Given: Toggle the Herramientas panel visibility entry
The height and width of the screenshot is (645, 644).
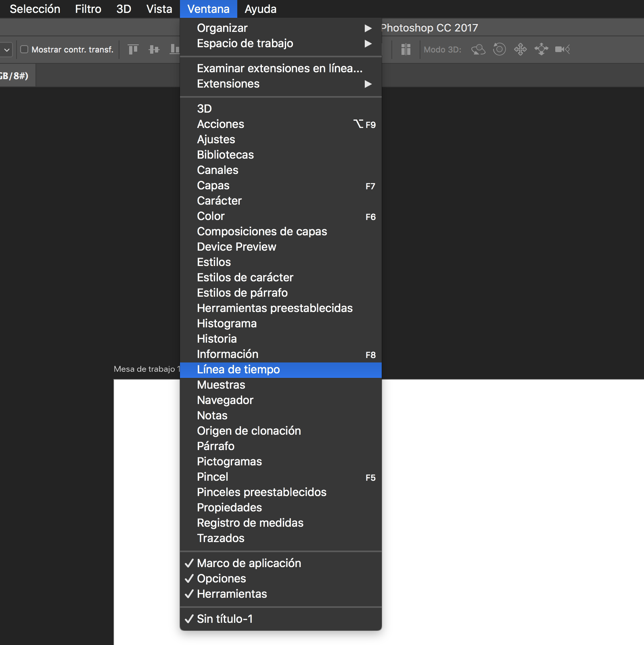Looking at the screenshot, I should pyautogui.click(x=232, y=594).
